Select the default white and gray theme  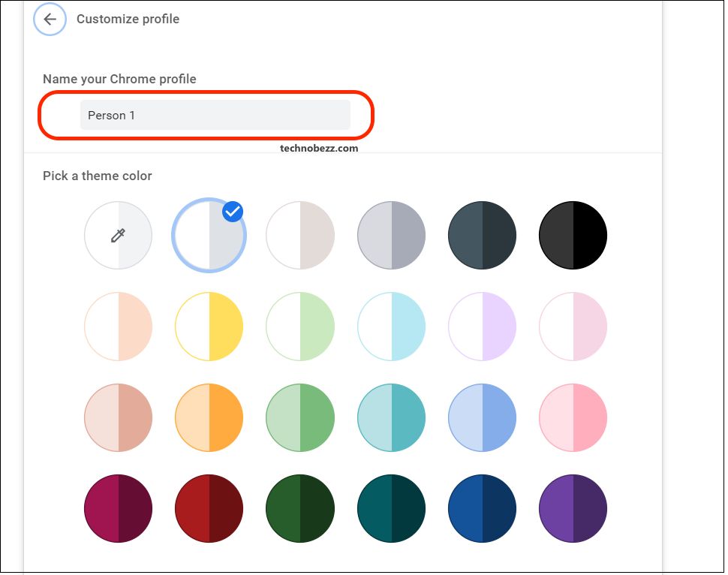coord(209,235)
